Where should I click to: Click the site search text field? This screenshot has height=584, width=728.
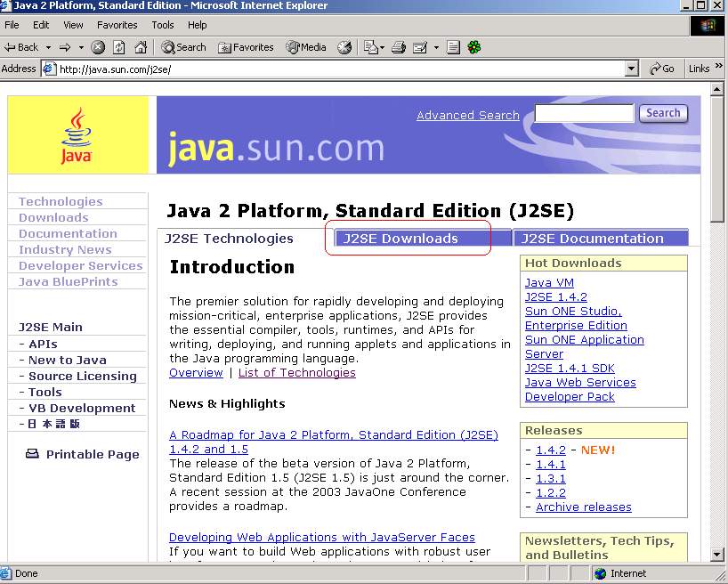[584, 113]
